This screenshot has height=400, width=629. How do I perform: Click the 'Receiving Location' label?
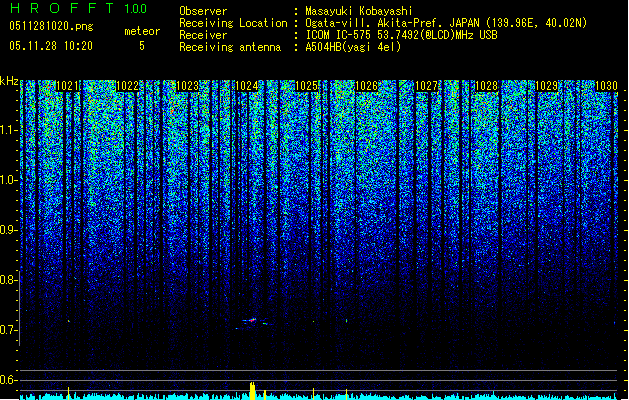233,23
